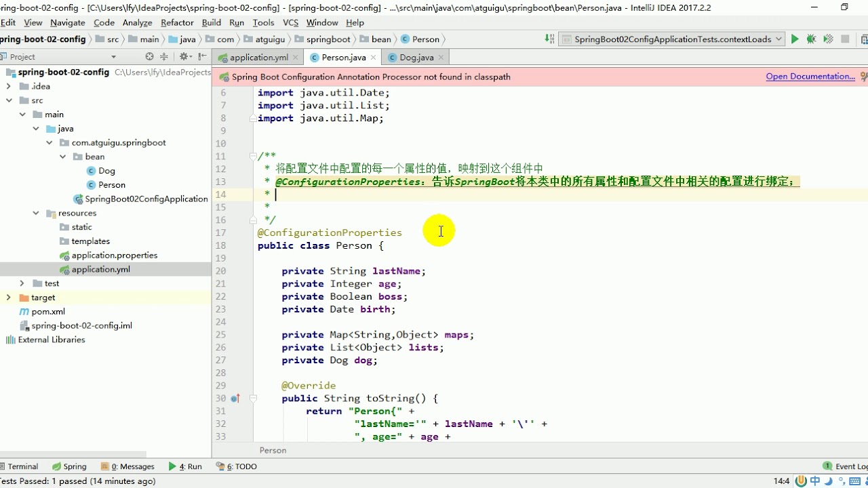The image size is (868, 488).
Task: Collapse the src folder
Action: 8,100
